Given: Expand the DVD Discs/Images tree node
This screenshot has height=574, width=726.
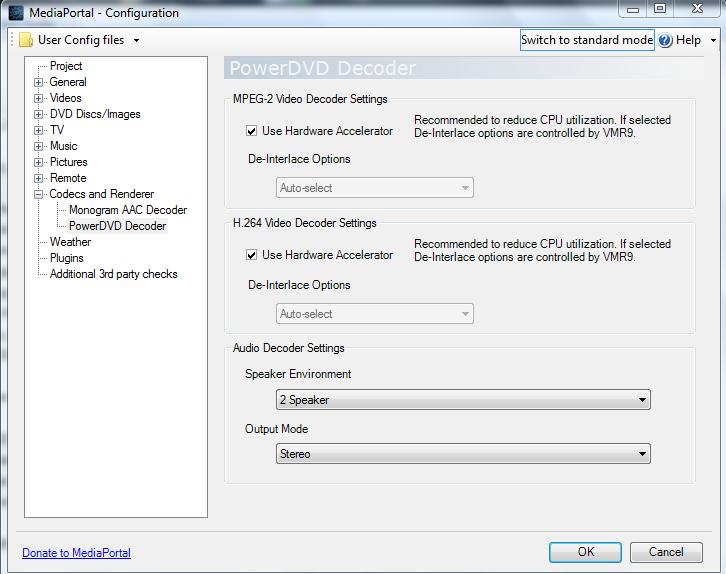Looking at the screenshot, I should pos(38,114).
